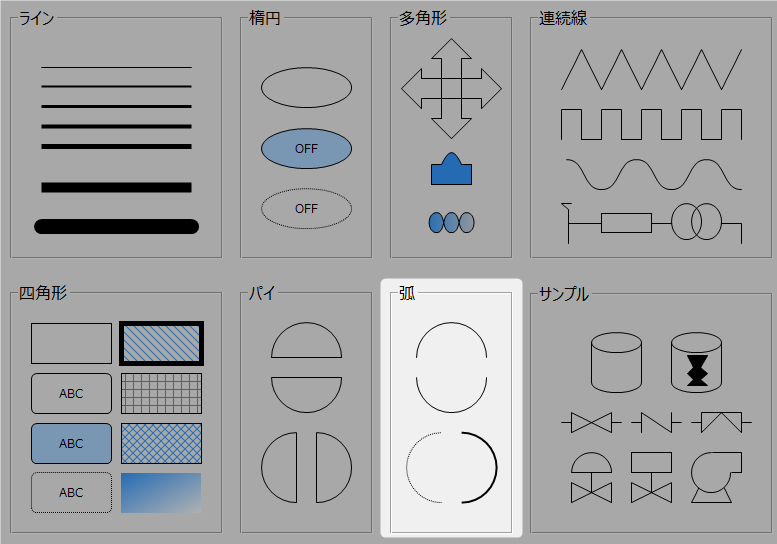Click the plain cylinder tank sample

pyautogui.click(x=616, y=362)
